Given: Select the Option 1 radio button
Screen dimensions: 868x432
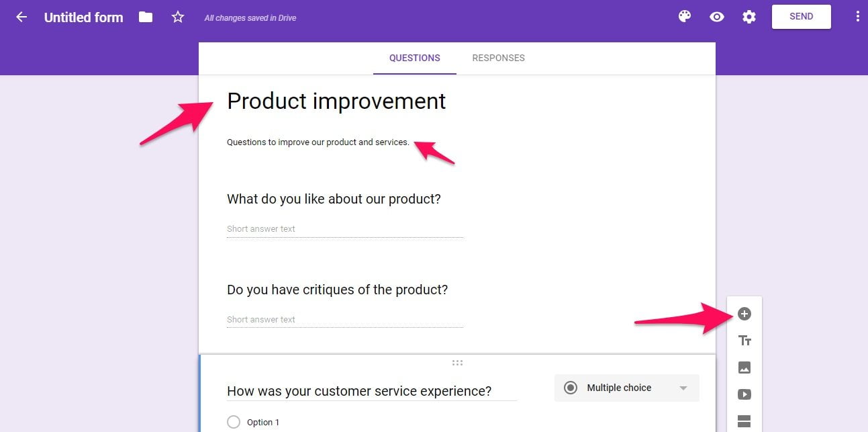Looking at the screenshot, I should [234, 422].
